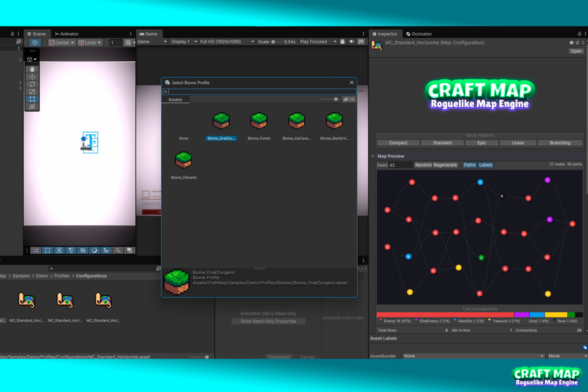Select the Transform tool in Scene
This screenshot has width=588, height=392.
pyautogui.click(x=32, y=106)
